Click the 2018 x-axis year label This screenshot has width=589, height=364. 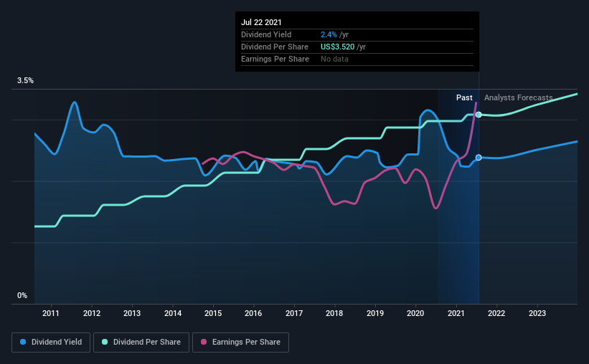[x=334, y=313]
